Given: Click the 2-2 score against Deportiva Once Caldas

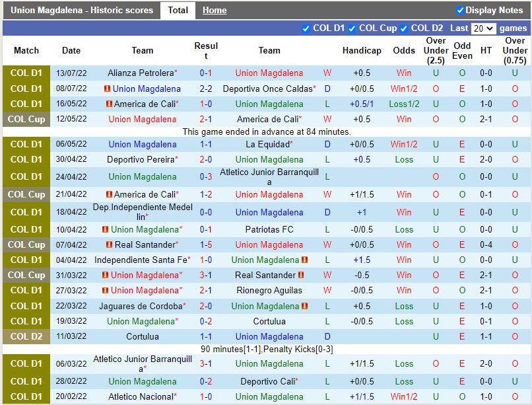Looking at the screenshot, I should click(206, 89).
